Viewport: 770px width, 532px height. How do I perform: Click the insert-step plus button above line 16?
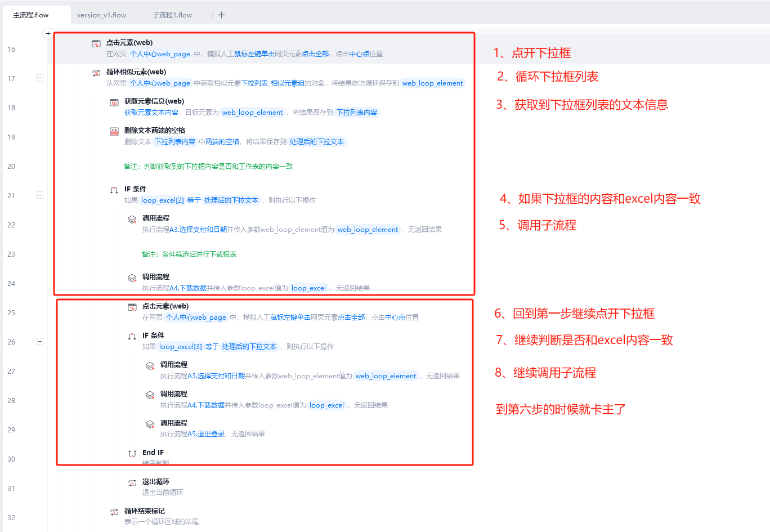(48, 34)
